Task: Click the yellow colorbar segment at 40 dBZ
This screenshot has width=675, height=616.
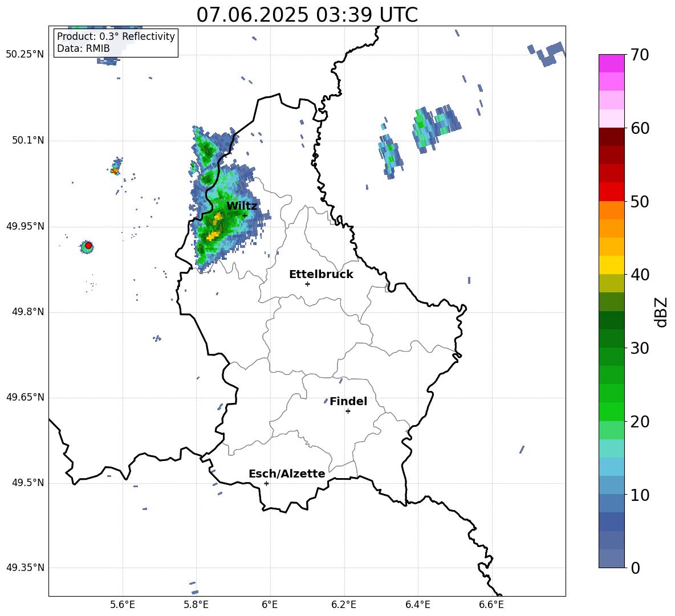Action: click(611, 265)
